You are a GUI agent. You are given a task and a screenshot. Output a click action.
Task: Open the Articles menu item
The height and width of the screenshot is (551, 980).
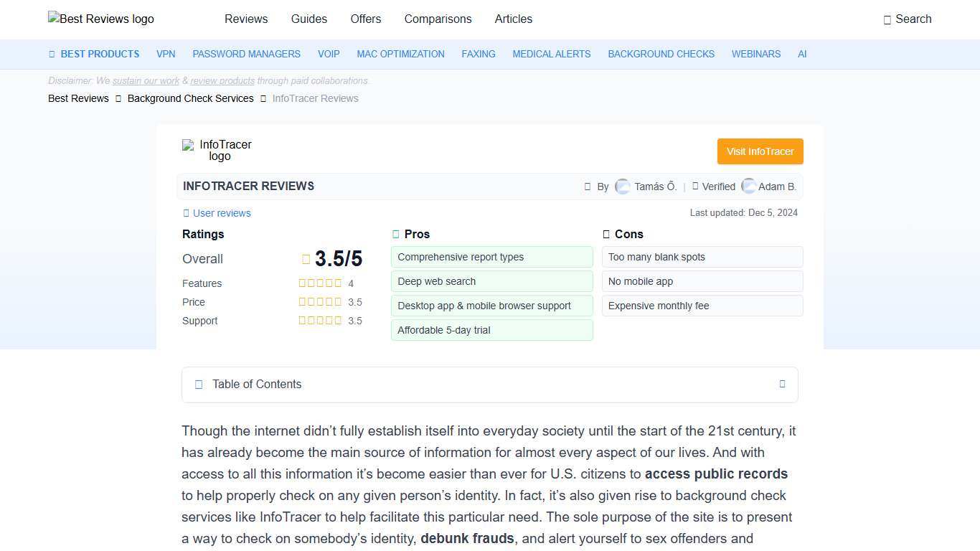[x=513, y=19]
